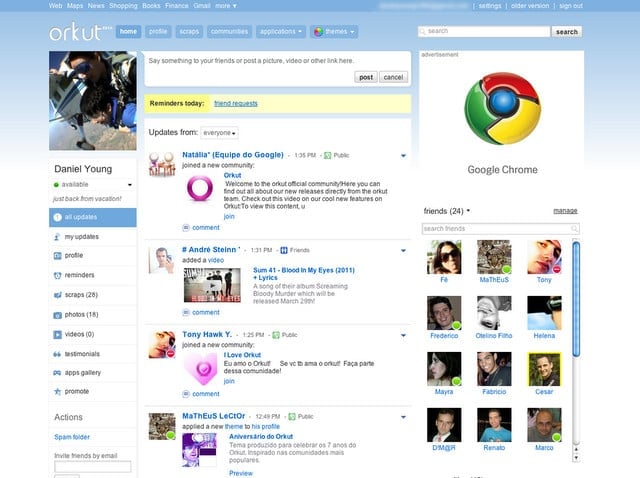Open friend Helena's photo
Image resolution: width=640 pixels, height=478 pixels.
click(544, 313)
